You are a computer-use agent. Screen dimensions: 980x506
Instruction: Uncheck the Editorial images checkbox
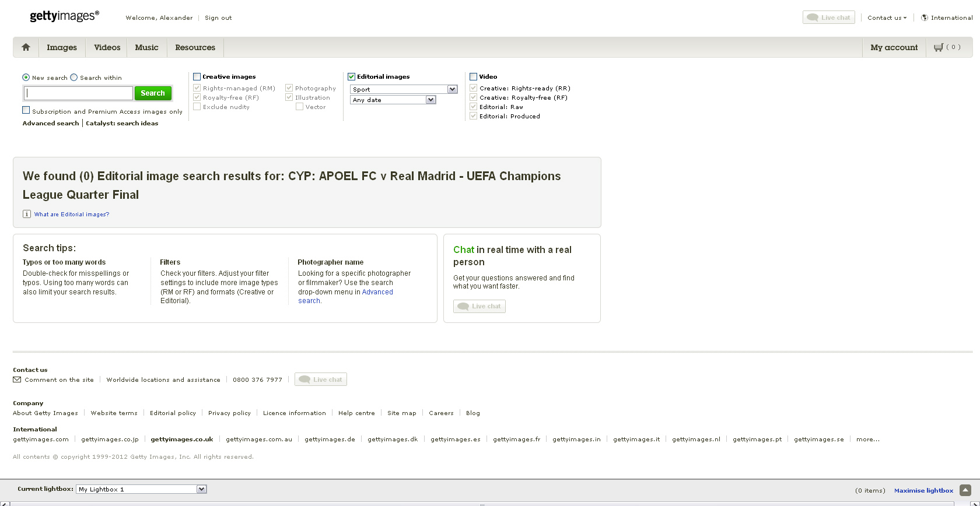351,76
